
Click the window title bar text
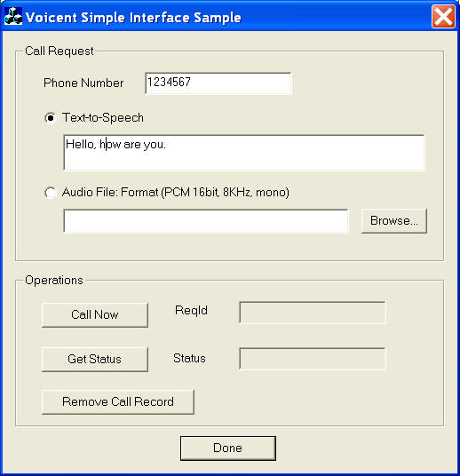coord(133,17)
